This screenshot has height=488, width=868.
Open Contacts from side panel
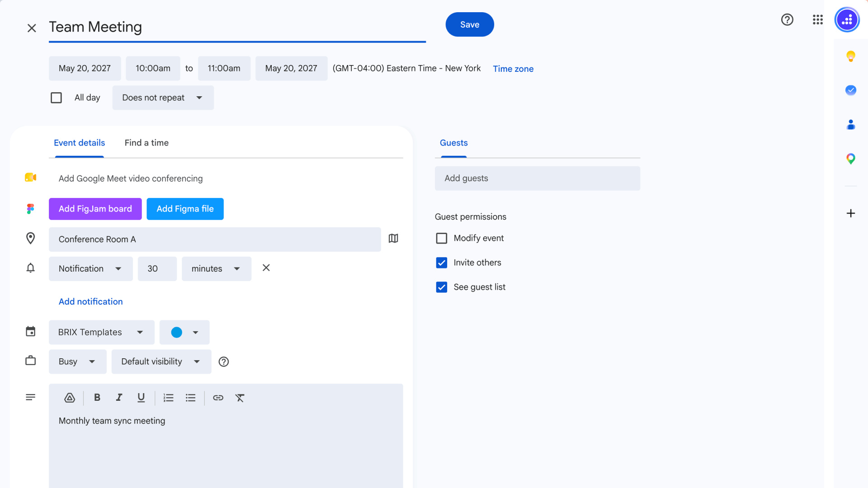[x=850, y=125]
